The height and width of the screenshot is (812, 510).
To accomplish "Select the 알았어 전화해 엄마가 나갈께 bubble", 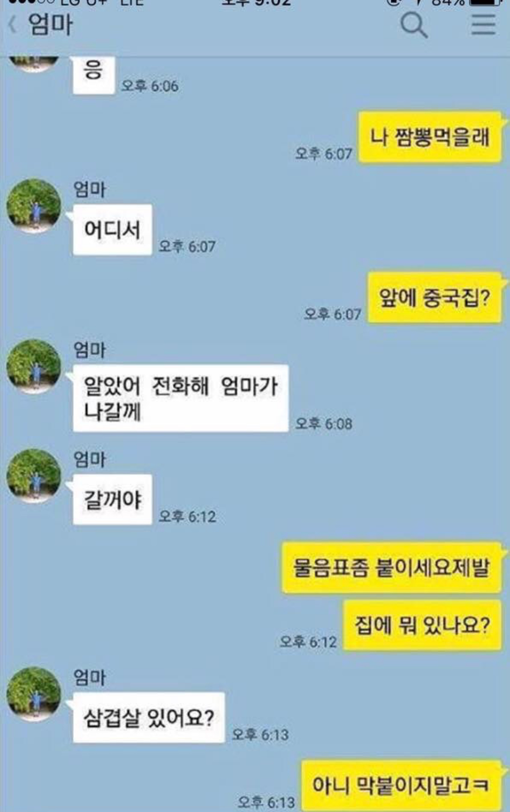I will 180,398.
